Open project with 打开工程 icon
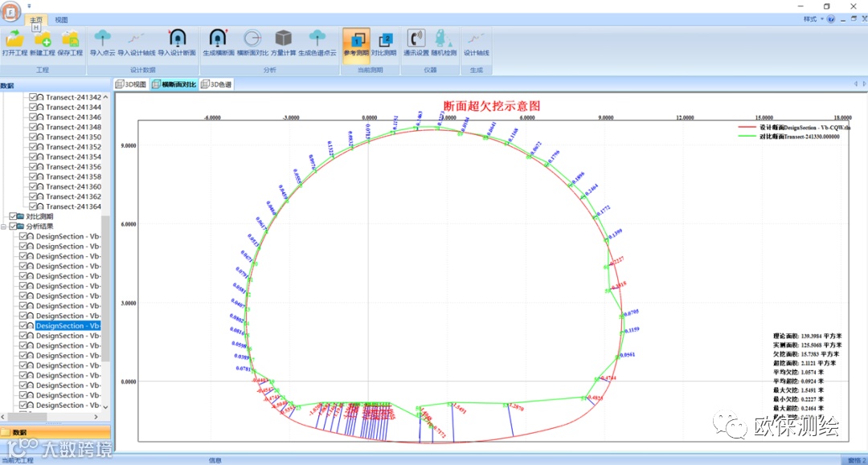The width and height of the screenshot is (868, 465). click(14, 43)
